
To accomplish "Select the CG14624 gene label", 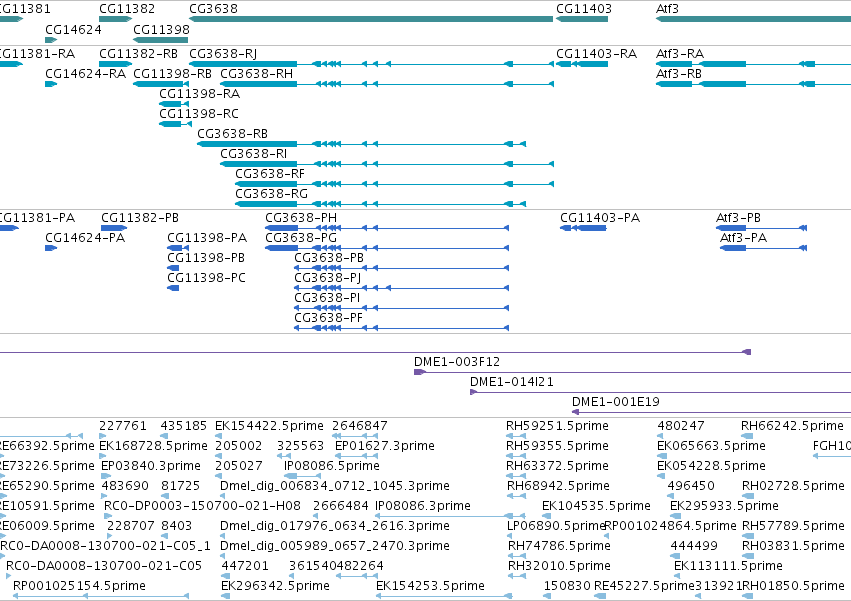I will 73,29.
